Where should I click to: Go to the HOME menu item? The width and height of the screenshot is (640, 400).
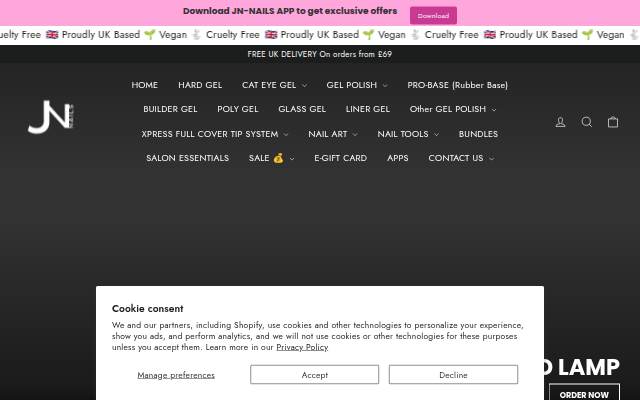pos(144,85)
